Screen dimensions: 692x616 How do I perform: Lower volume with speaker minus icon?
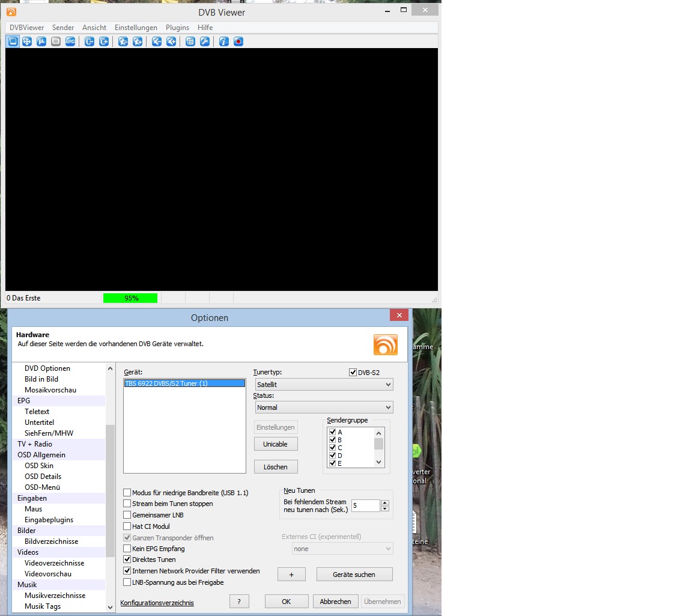pos(157,41)
